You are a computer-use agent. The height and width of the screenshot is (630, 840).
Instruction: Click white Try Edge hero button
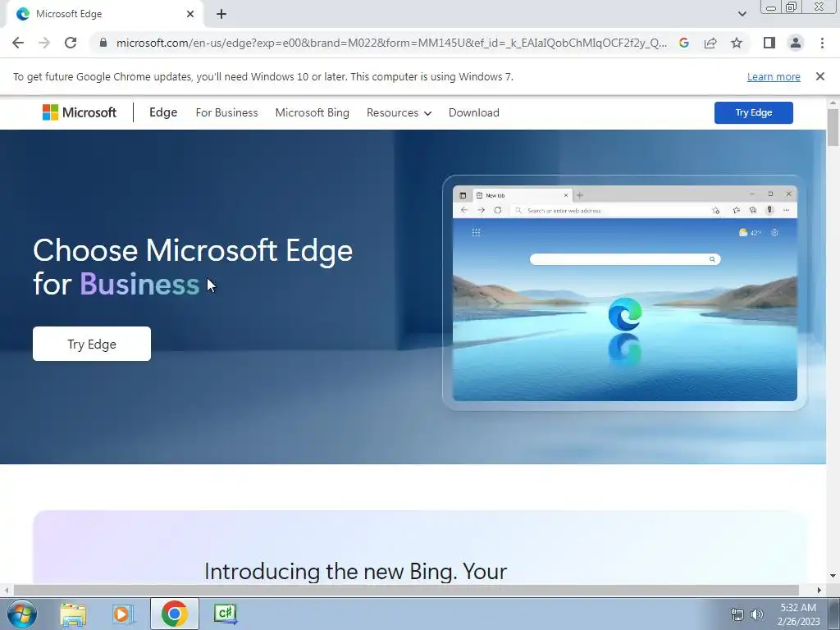tap(92, 344)
